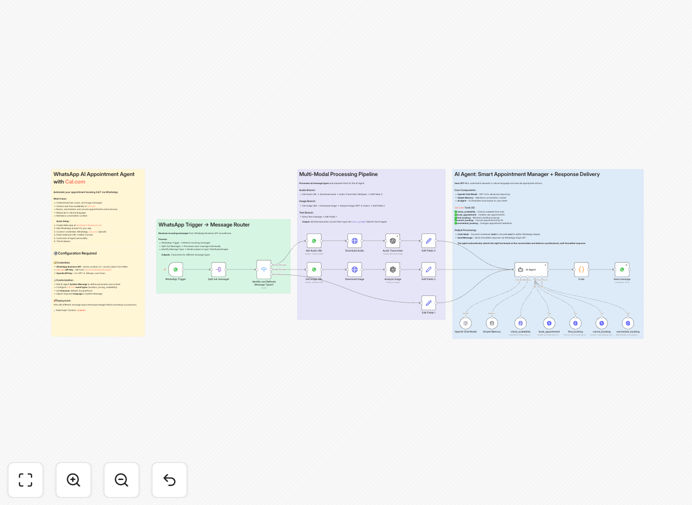Image resolution: width=692 pixels, height=505 pixels.
Task: Select the Simple Memory sub-node
Action: (x=492, y=323)
